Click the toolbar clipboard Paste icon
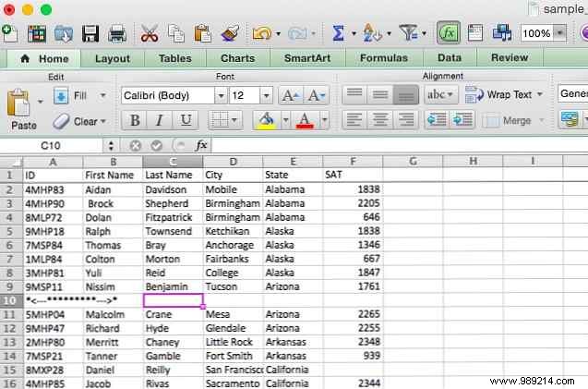 tap(202, 33)
